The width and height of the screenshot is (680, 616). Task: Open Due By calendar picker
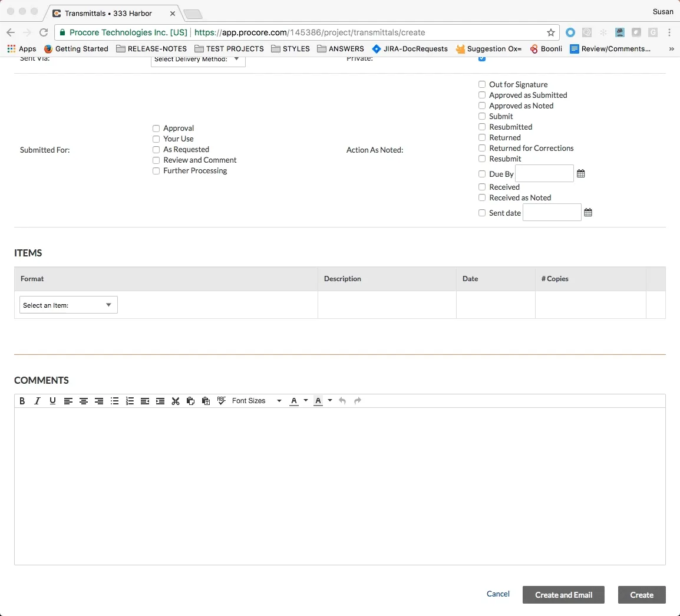[580, 173]
